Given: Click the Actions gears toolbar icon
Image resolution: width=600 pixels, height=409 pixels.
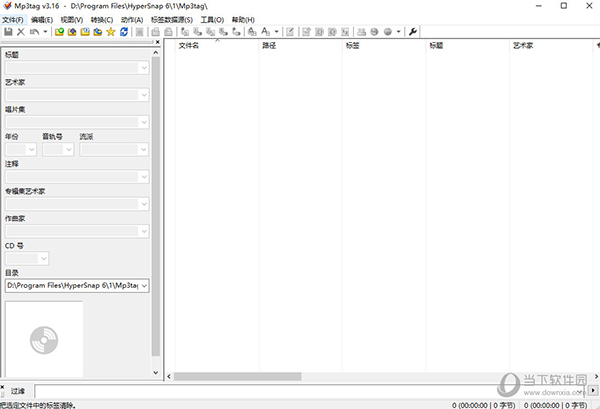Looking at the screenshot, I should 252,32.
